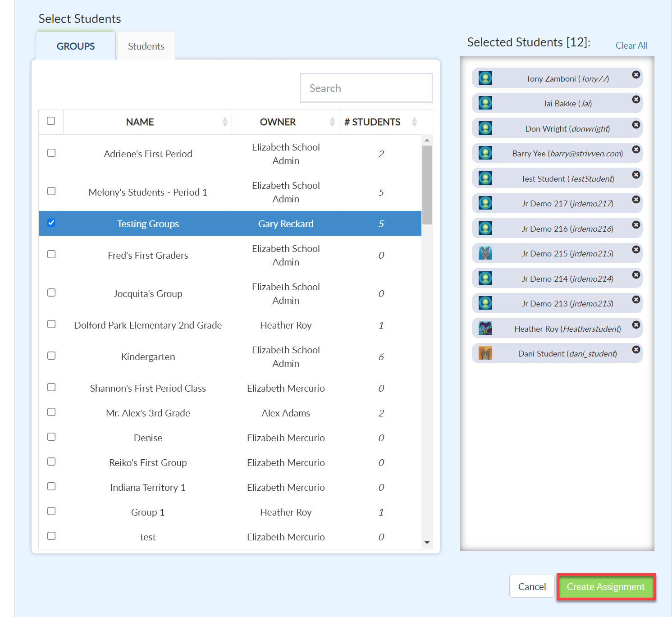
Task: Sort by OWNER column arrows
Action: click(332, 122)
